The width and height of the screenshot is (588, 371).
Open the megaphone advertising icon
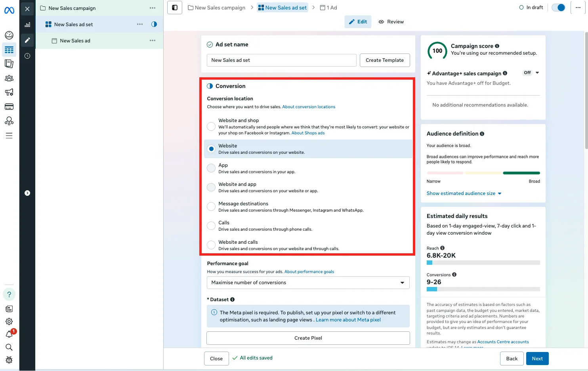(9, 92)
